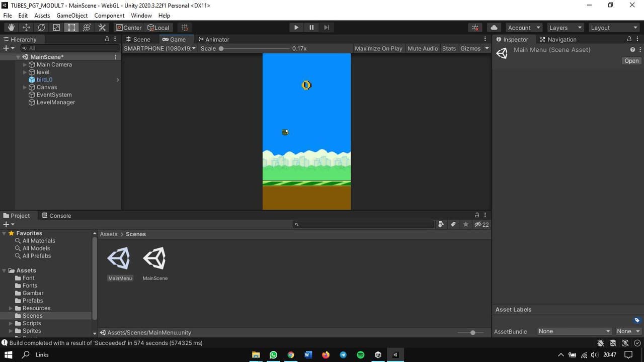Viewport: 644px width, 362px height.
Task: Open Game view panel options menu
Action: pos(485,39)
